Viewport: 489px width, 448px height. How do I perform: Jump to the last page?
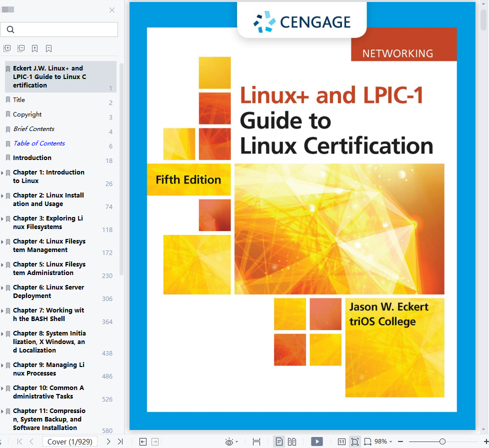(120, 441)
